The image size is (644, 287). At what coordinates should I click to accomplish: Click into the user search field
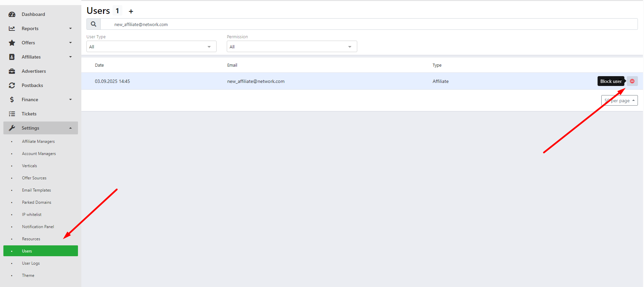[x=368, y=24]
